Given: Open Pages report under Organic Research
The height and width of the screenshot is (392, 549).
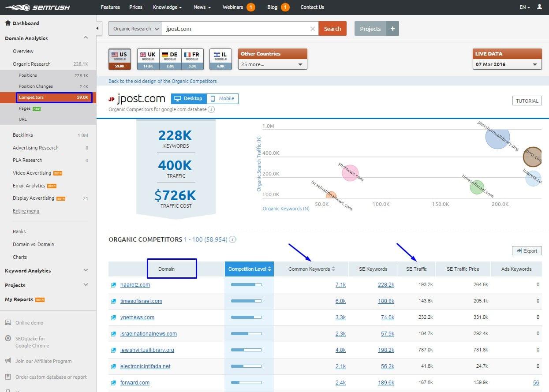Looking at the screenshot, I should 25,108.
